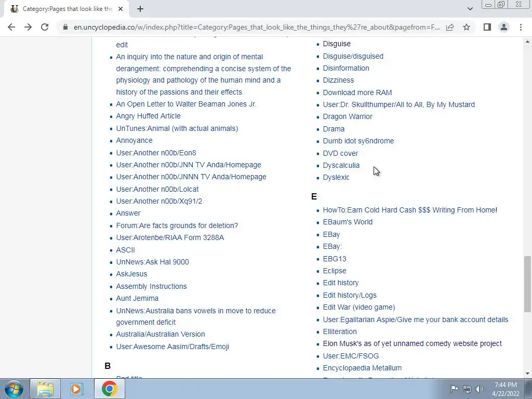
Task: Close the Category:Pages tab
Action: (121, 9)
